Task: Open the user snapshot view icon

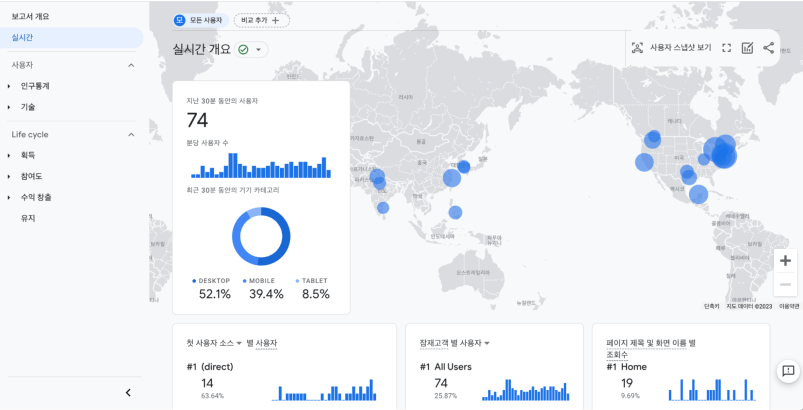Action: (637, 48)
